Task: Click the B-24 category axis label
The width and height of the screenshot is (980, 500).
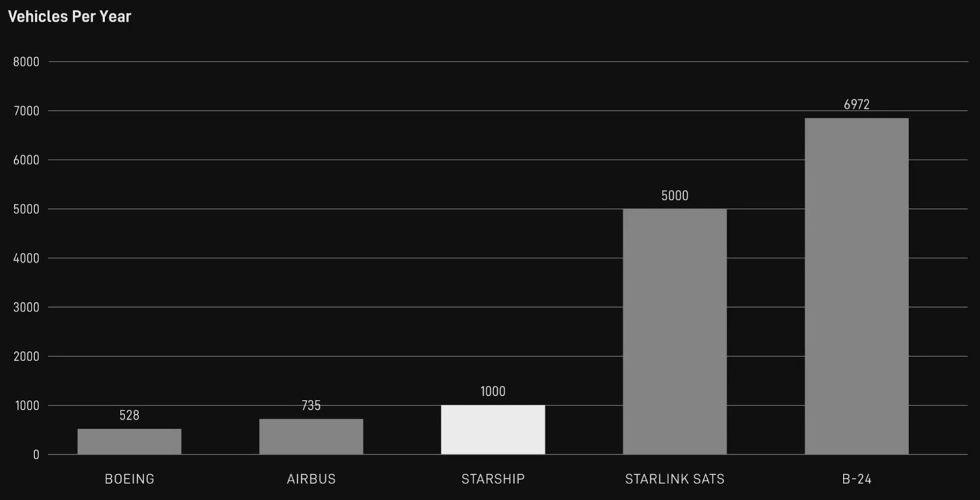Action: point(856,479)
